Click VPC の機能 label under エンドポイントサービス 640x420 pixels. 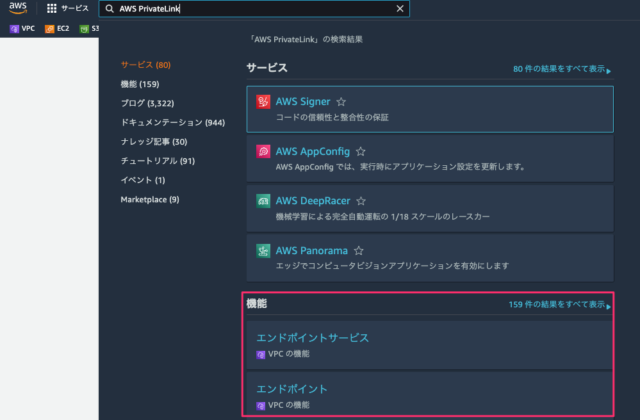[x=289, y=354]
